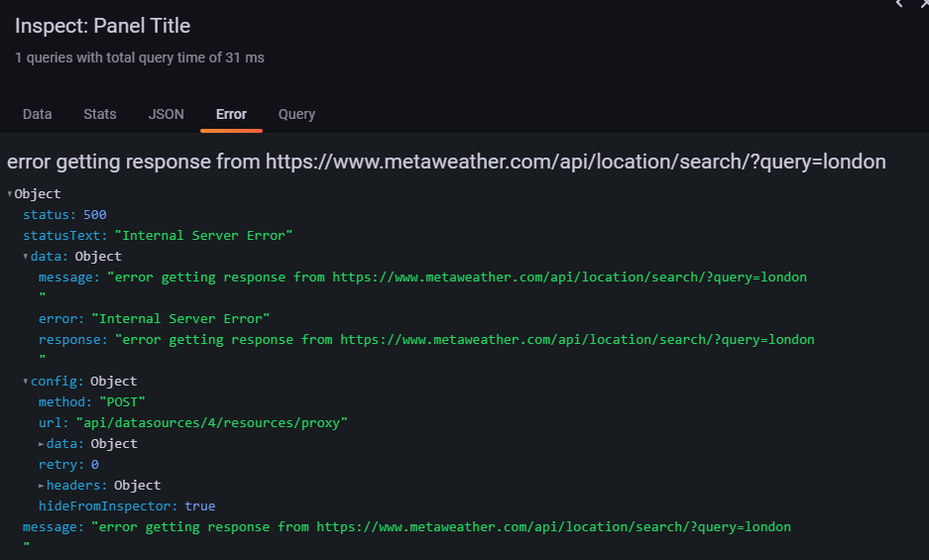Image resolution: width=929 pixels, height=560 pixels.
Task: Click the method "POST" value
Action: tap(122, 401)
